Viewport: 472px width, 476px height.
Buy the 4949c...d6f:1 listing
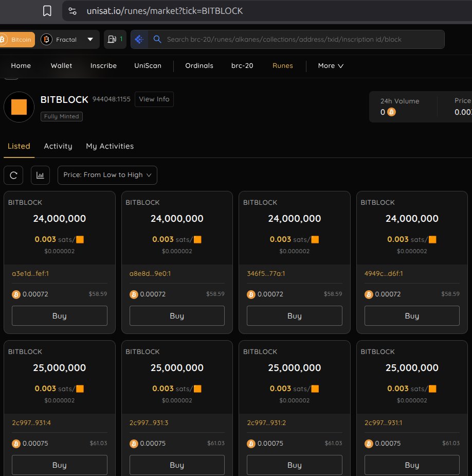(412, 316)
